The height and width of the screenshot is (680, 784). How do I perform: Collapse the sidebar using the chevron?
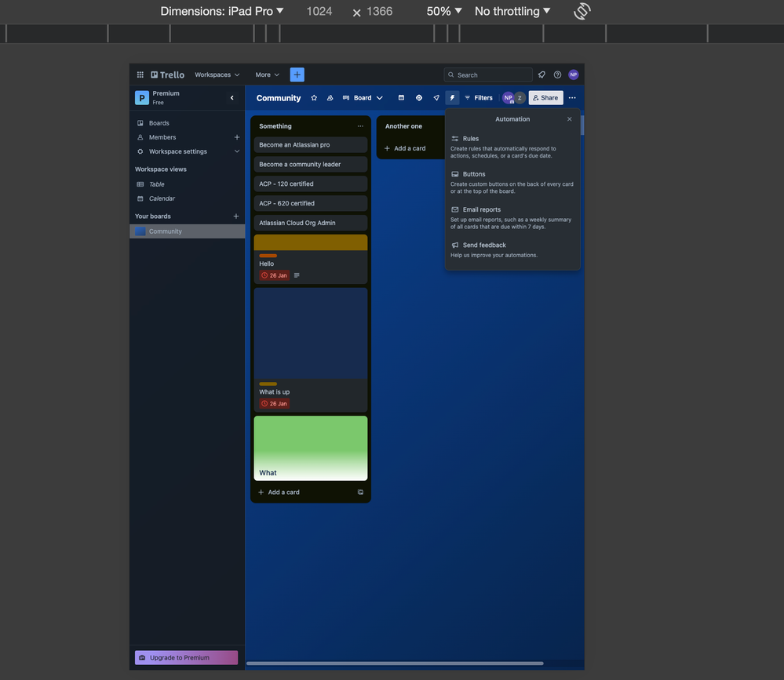[232, 98]
